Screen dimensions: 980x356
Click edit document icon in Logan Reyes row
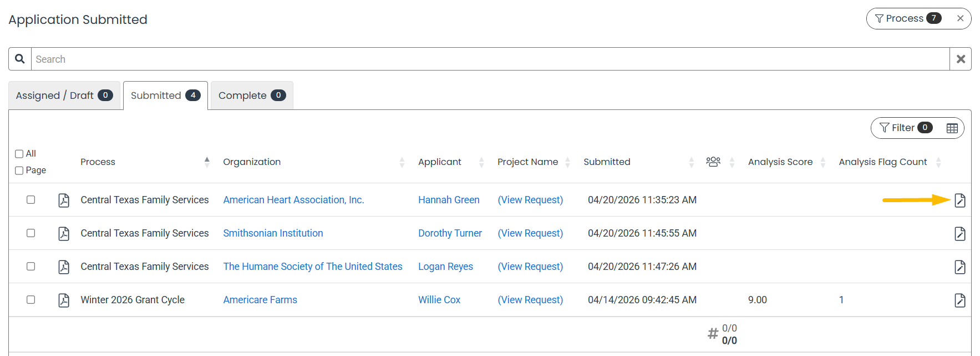pos(960,267)
